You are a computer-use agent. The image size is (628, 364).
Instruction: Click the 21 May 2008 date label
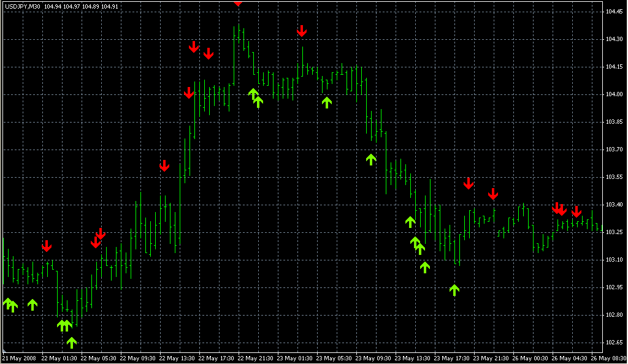point(19,358)
